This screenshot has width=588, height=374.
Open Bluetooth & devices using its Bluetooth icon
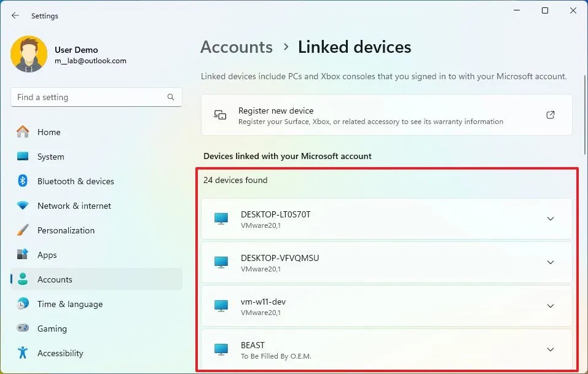23,181
